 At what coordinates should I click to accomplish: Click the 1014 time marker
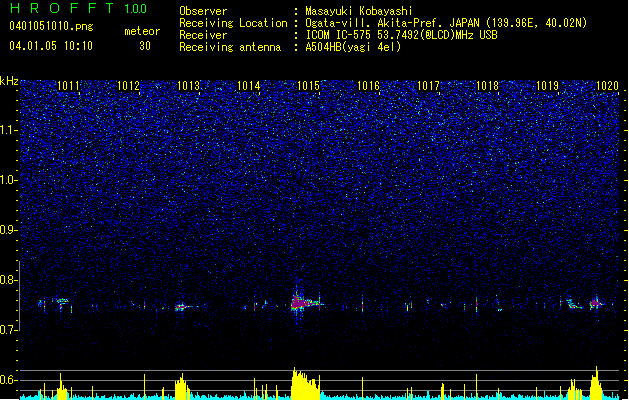tap(249, 86)
